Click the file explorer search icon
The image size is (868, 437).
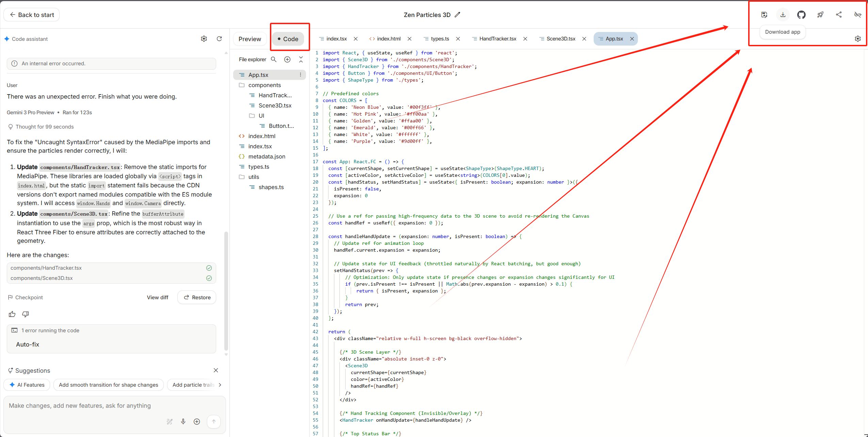(x=273, y=60)
